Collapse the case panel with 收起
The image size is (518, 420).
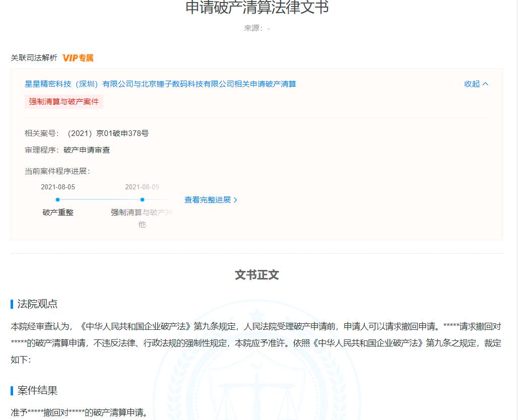pyautogui.click(x=476, y=84)
